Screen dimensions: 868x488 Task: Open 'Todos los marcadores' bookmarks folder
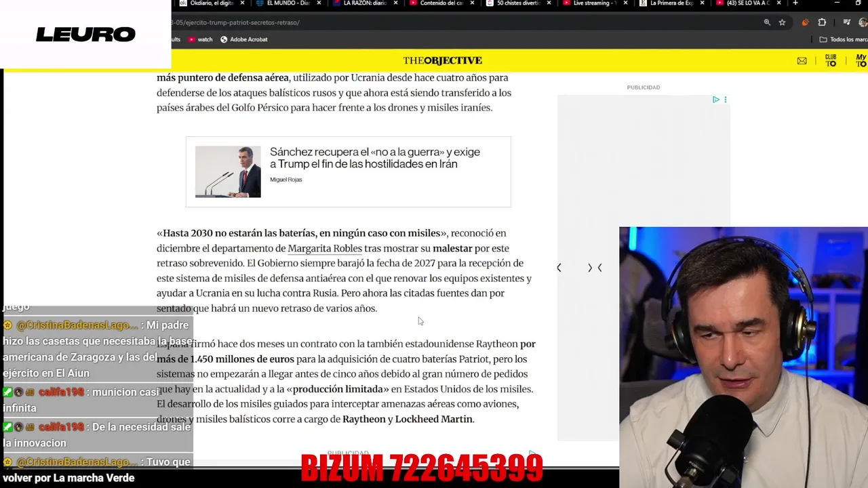(x=844, y=39)
